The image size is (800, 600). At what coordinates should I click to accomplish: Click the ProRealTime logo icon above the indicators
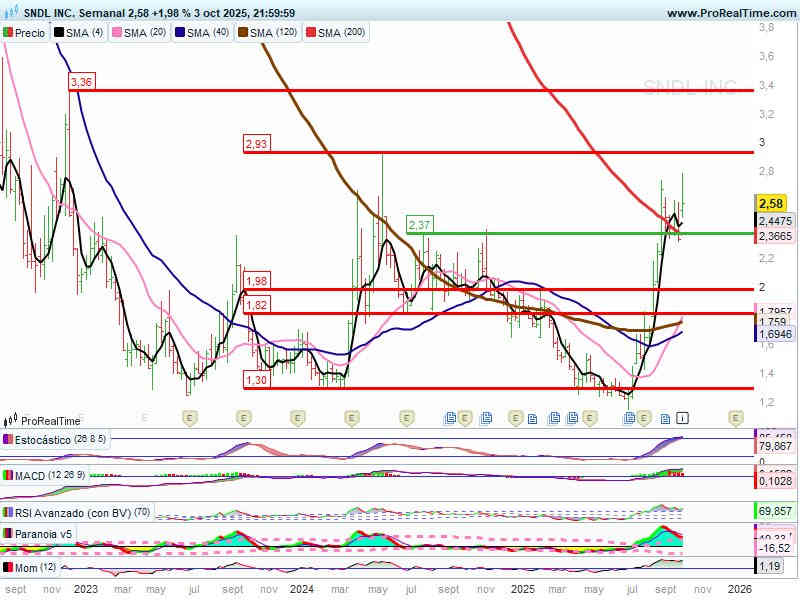[11, 421]
